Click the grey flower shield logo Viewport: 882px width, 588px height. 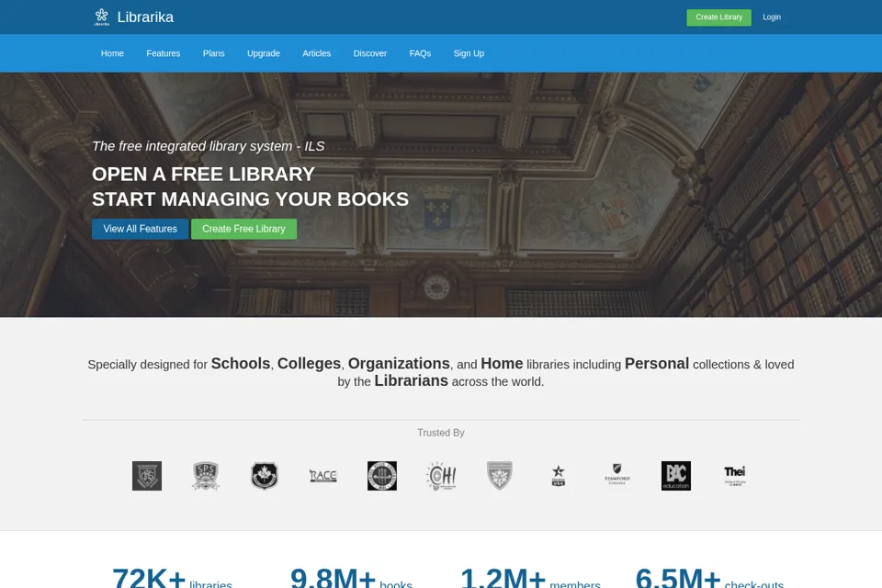(500, 476)
